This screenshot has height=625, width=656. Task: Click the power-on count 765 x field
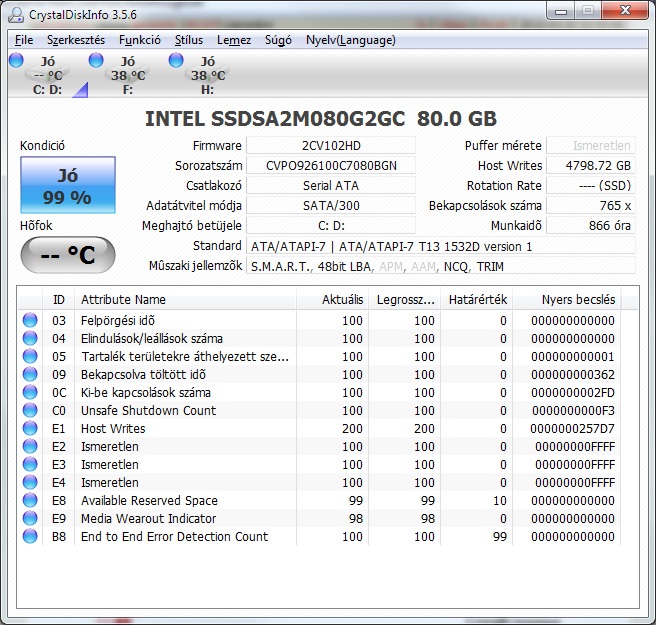pos(591,206)
